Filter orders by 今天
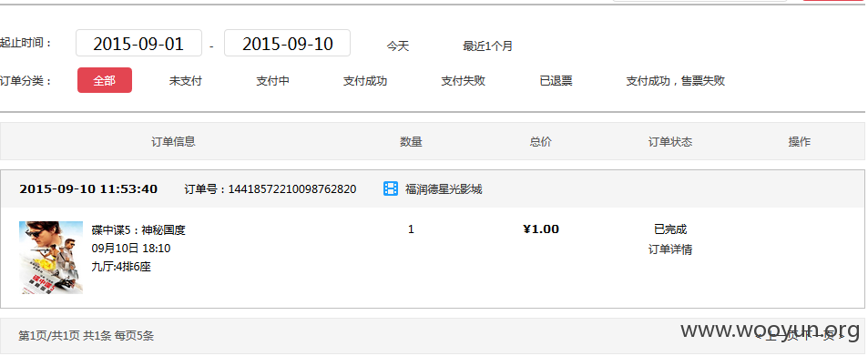The width and height of the screenshot is (868, 356). (x=397, y=46)
